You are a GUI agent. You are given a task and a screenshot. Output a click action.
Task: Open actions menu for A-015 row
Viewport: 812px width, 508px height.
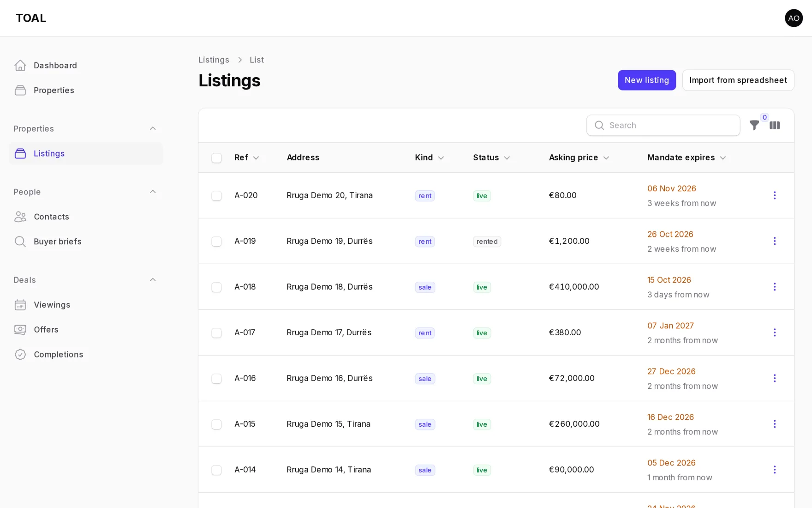click(x=775, y=424)
